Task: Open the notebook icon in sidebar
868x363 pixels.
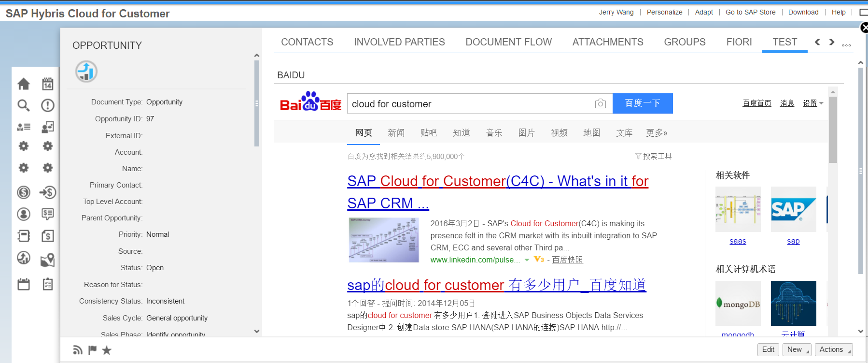Action: point(24,236)
